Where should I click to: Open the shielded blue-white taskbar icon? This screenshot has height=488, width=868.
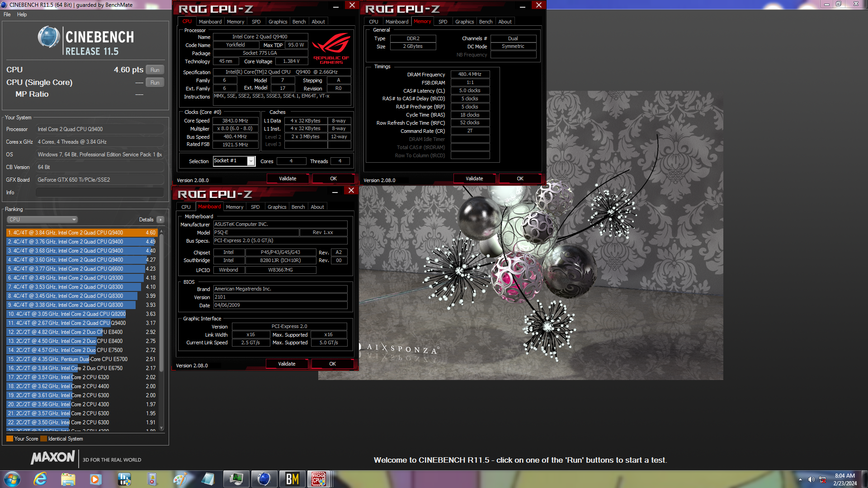124,479
